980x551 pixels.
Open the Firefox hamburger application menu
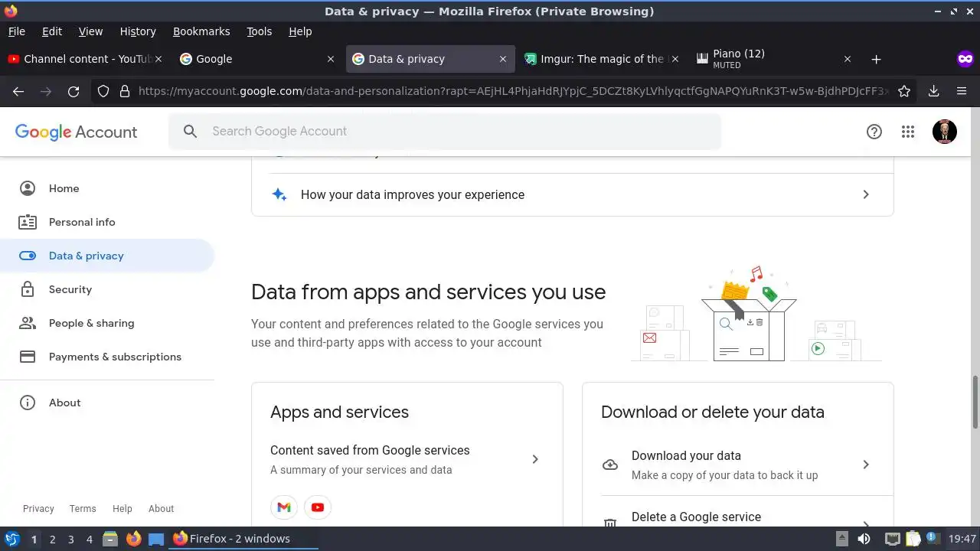click(962, 91)
